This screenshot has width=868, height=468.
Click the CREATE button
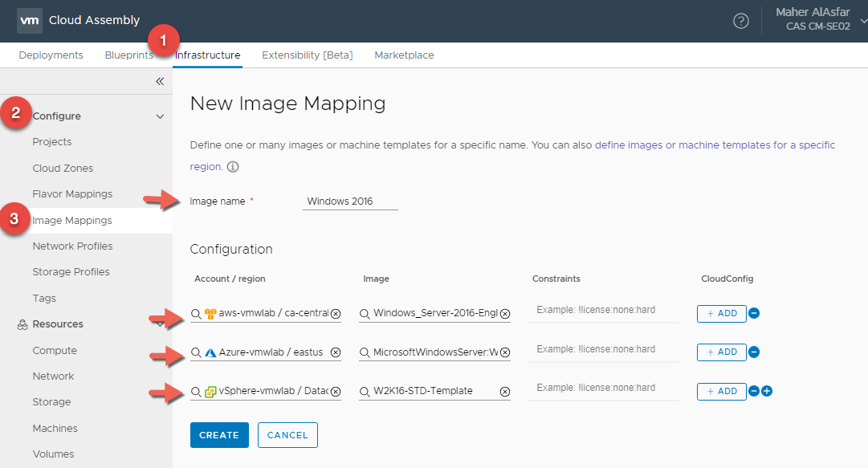[219, 435]
